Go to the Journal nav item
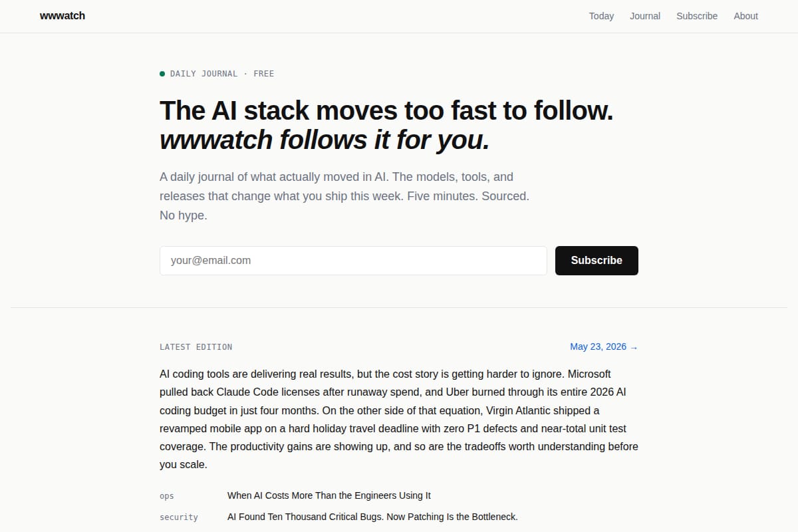798x532 pixels. pos(645,16)
